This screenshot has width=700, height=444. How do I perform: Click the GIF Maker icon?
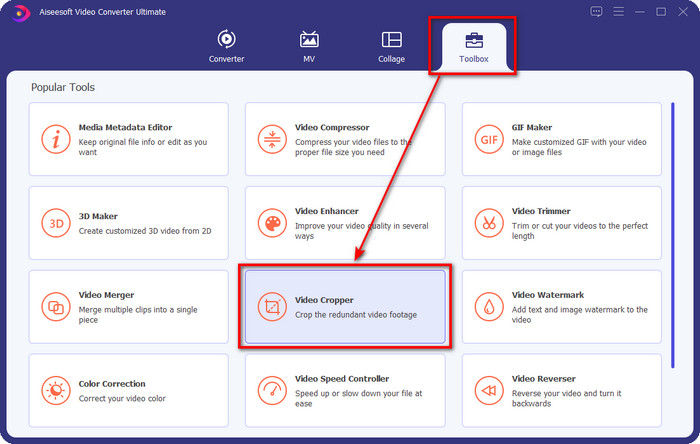pyautogui.click(x=489, y=139)
